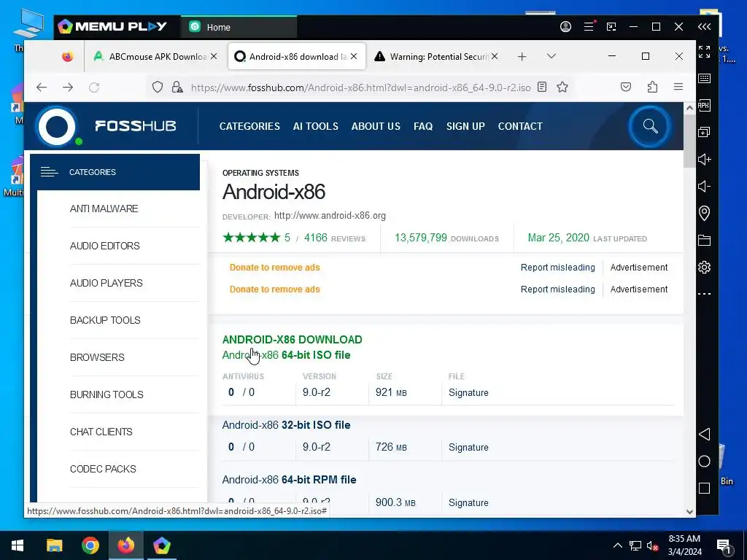Show hidden system tray icons

[617, 545]
